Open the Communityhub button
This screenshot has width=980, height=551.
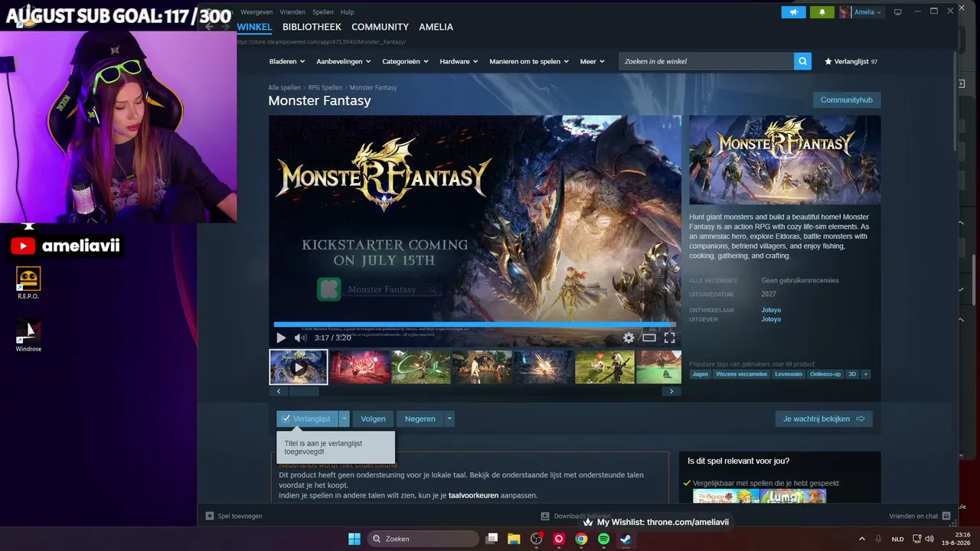point(847,100)
